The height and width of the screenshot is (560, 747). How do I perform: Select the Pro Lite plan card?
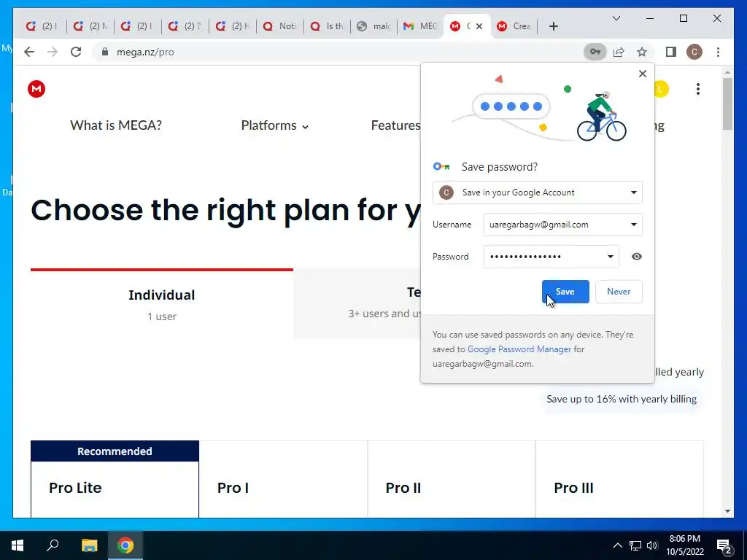point(115,479)
